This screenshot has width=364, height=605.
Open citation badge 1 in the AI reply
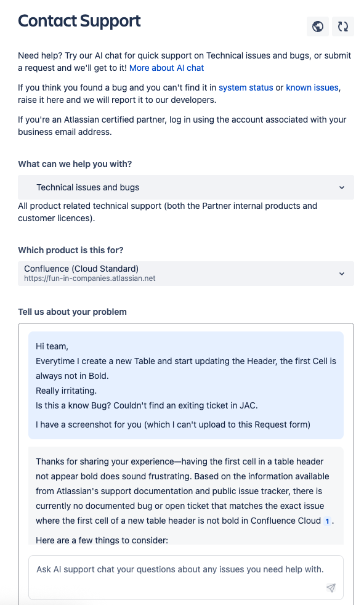click(328, 521)
